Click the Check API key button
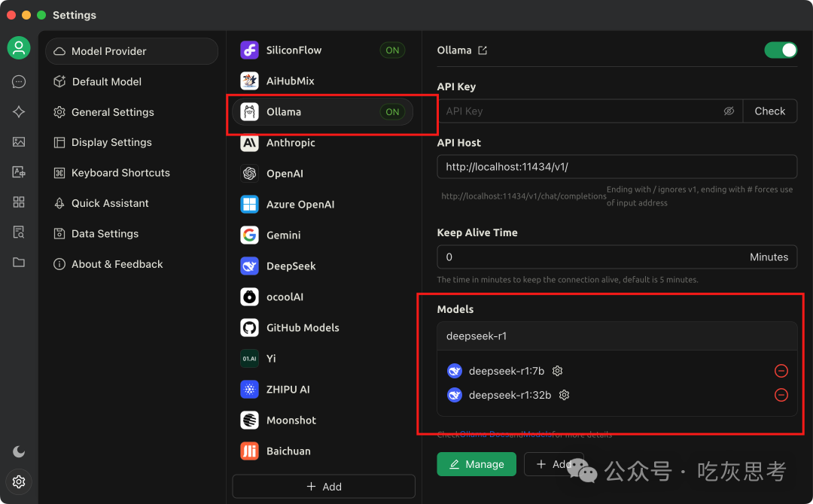This screenshot has width=813, height=504. [769, 111]
